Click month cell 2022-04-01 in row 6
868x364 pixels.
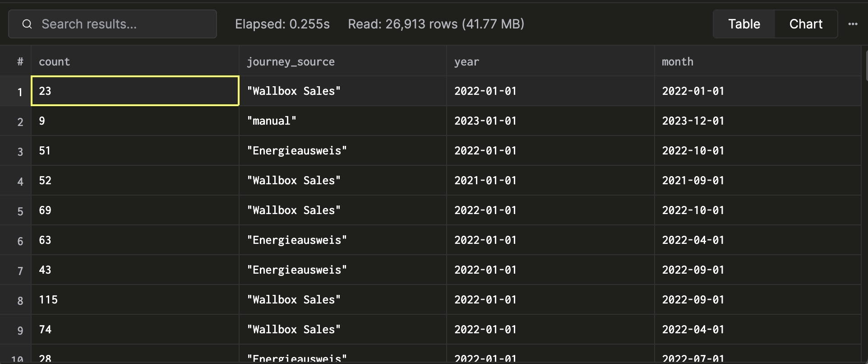pyautogui.click(x=758, y=240)
